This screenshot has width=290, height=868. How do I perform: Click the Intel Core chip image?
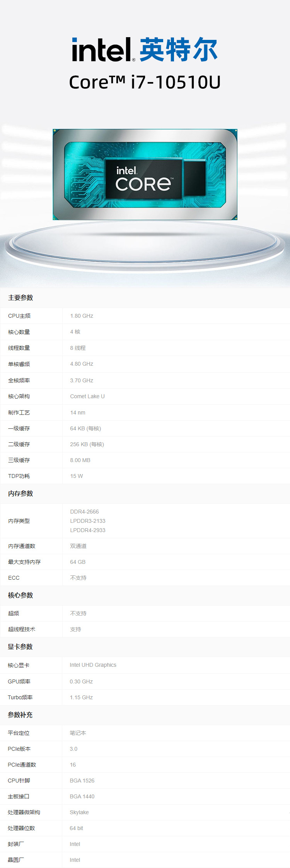pos(145,175)
